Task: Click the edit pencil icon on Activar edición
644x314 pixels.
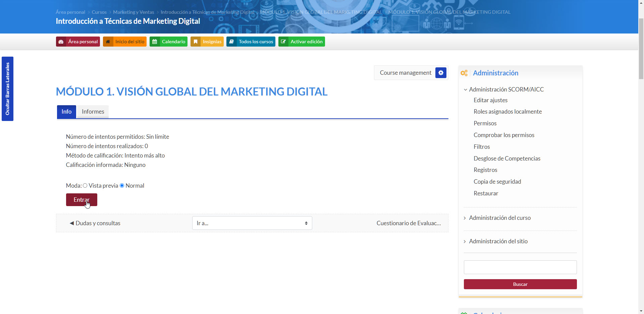Action: click(283, 42)
